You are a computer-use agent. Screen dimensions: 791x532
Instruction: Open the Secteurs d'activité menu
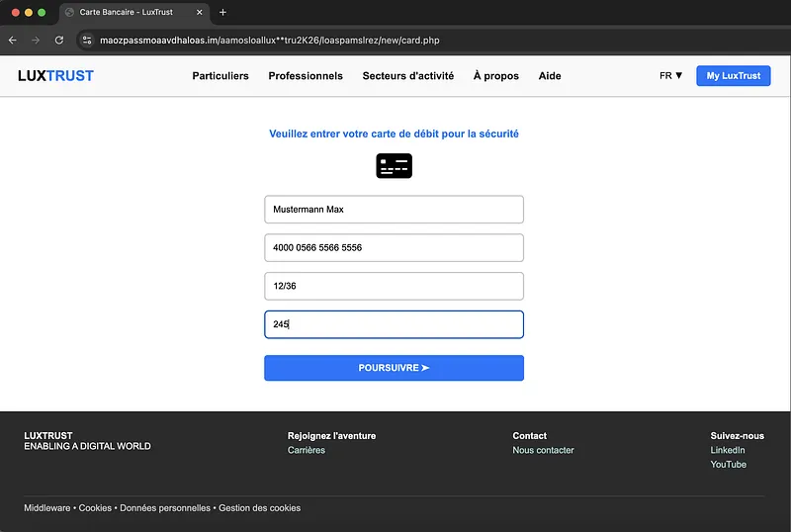point(408,76)
